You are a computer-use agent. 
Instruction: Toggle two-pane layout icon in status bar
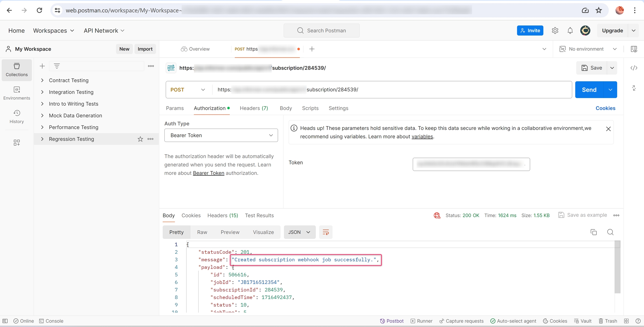626,321
